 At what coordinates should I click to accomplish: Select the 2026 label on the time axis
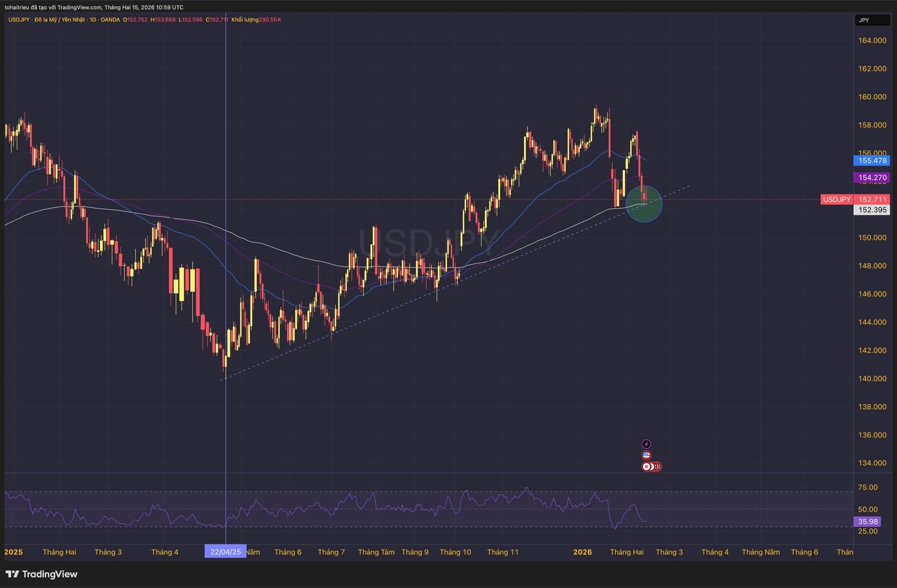[582, 552]
